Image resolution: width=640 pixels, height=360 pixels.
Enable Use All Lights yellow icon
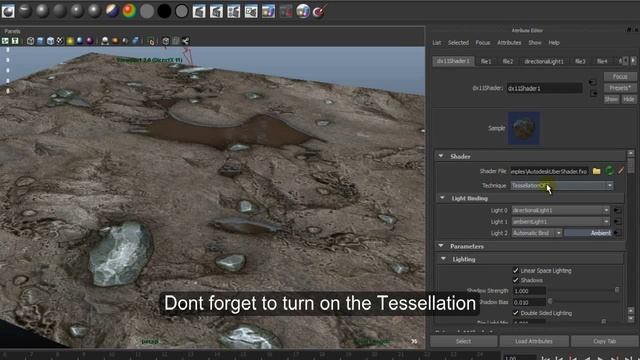(70, 41)
